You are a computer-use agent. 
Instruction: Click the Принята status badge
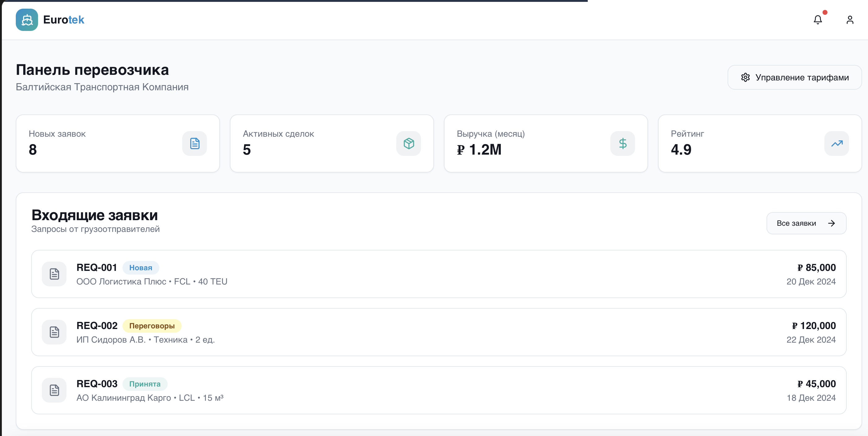click(144, 384)
